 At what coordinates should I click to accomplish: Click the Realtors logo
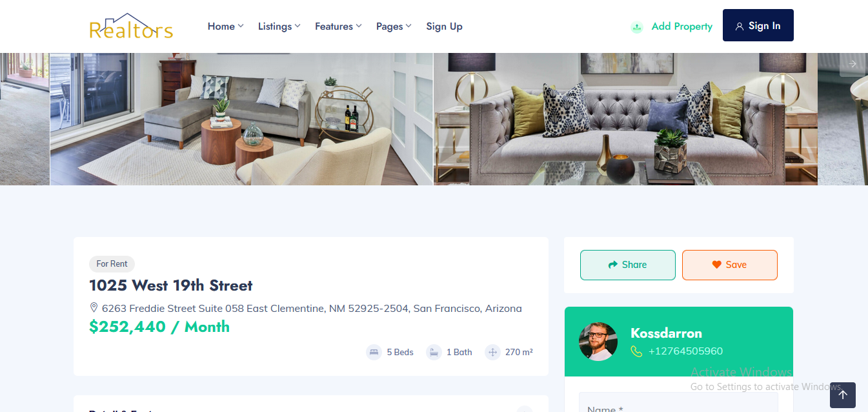point(131,26)
